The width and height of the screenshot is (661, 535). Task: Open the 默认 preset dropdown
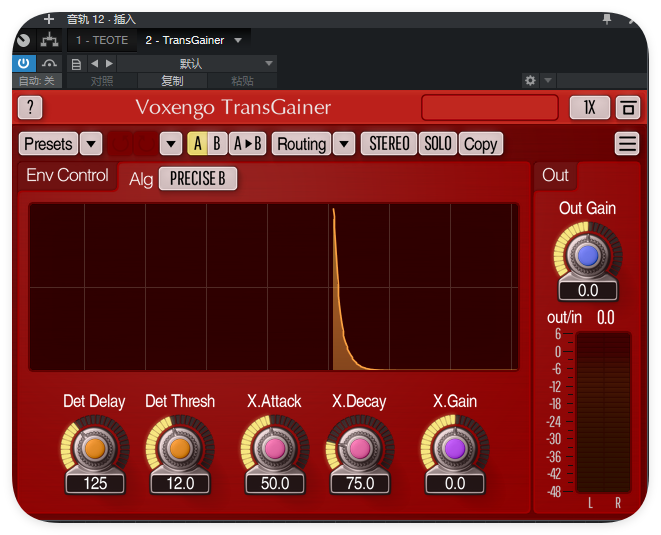tap(196, 64)
